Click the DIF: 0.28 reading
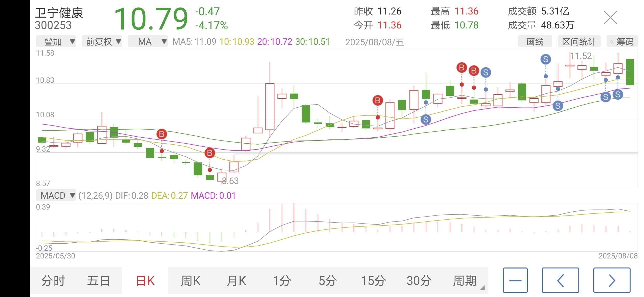The height and width of the screenshot is (297, 644). tap(132, 196)
